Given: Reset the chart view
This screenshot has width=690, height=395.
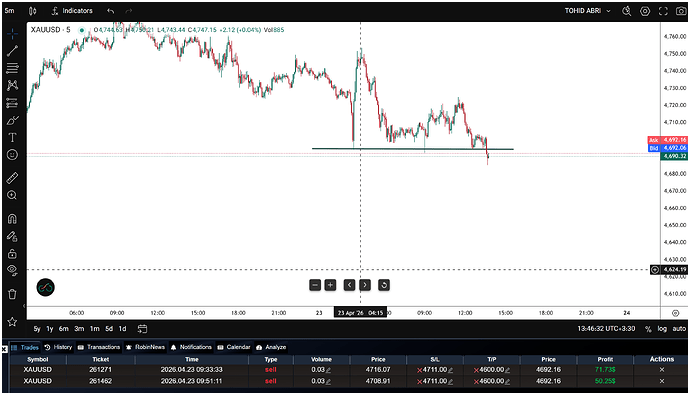Looking at the screenshot, I should click(x=384, y=285).
